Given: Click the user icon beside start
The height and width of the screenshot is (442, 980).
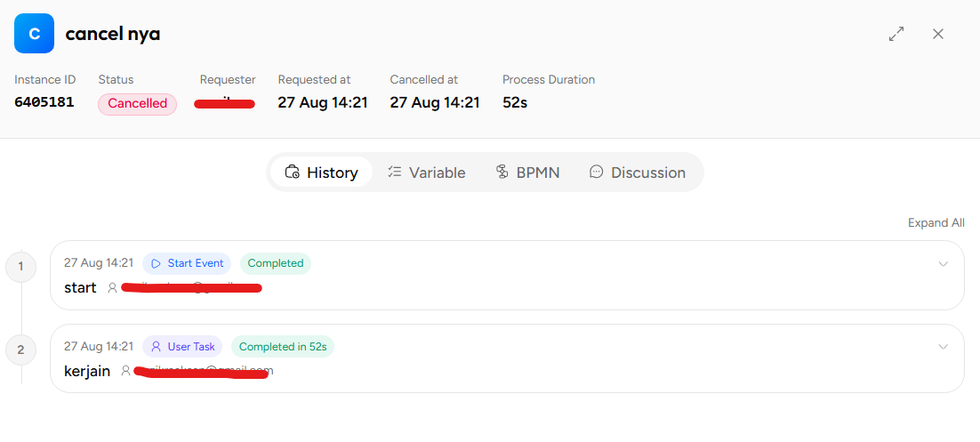Looking at the screenshot, I should 113,287.
